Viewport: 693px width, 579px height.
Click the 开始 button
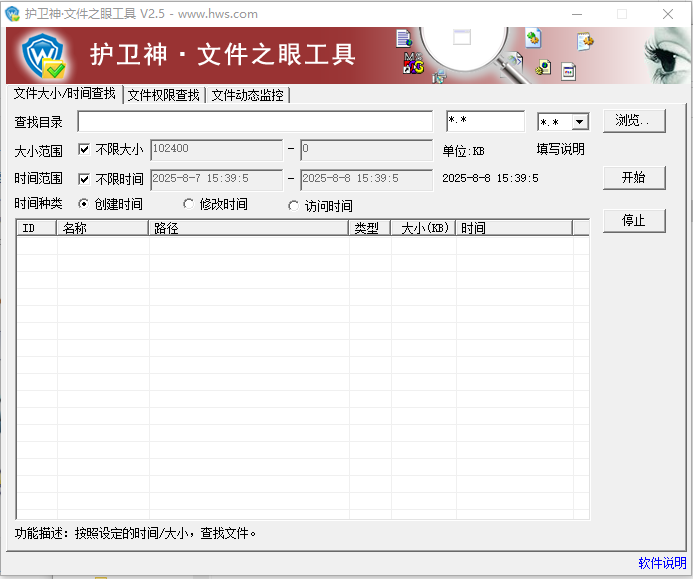(634, 178)
